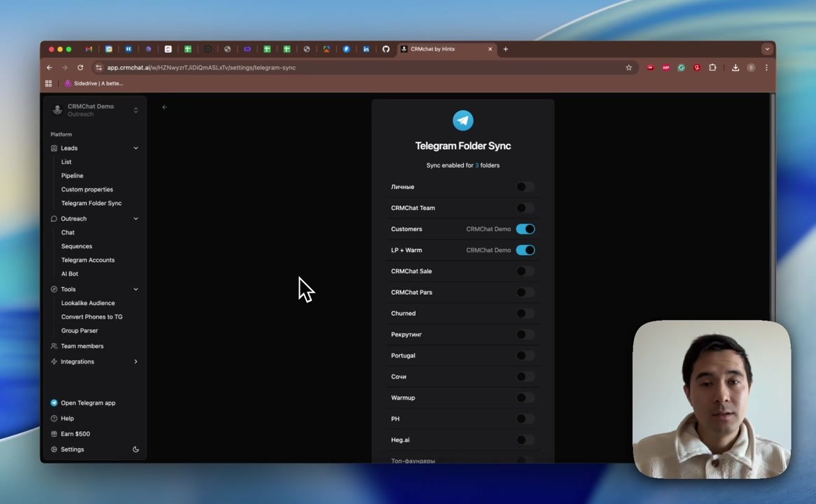Open Chrome Downloads icon
Viewport: 816px width, 504px height.
tap(735, 68)
